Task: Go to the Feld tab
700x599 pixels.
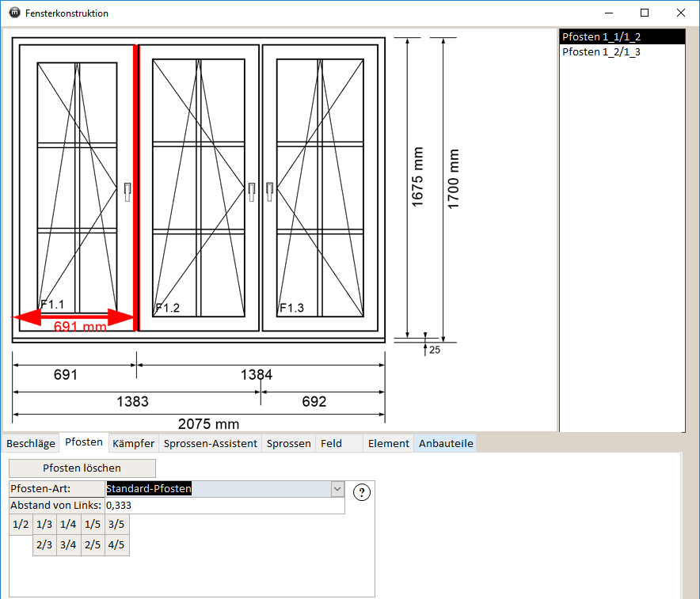Action: [x=331, y=443]
